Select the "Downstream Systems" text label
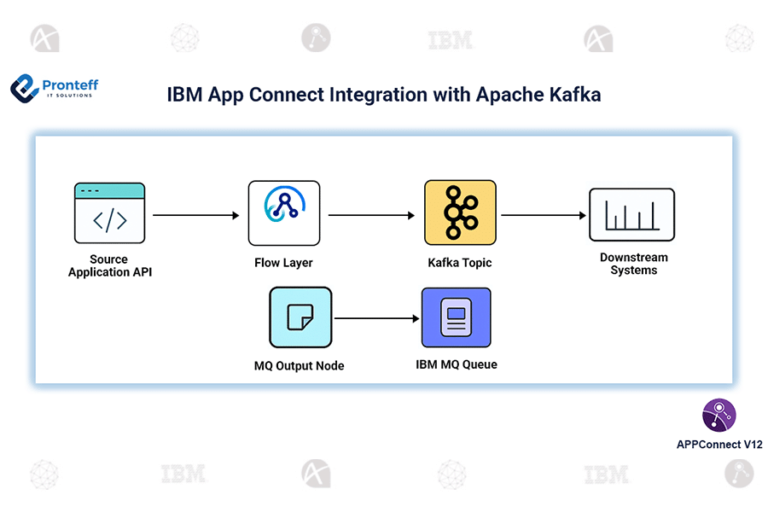This screenshot has width=768, height=512. (633, 264)
